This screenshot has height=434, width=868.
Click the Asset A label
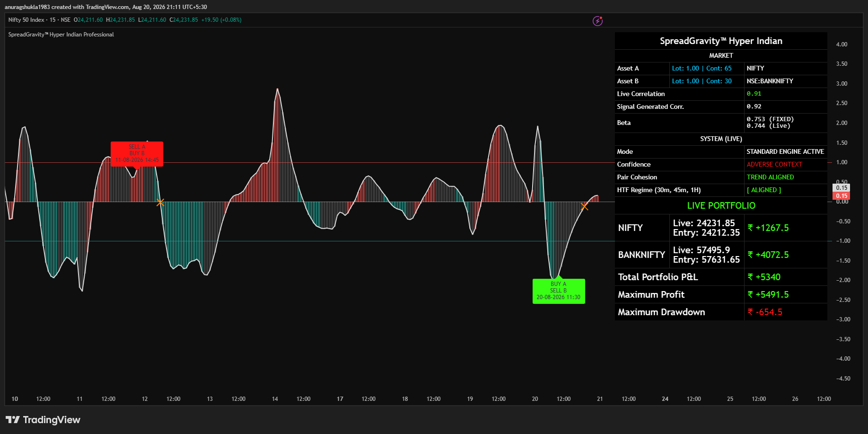(x=628, y=69)
